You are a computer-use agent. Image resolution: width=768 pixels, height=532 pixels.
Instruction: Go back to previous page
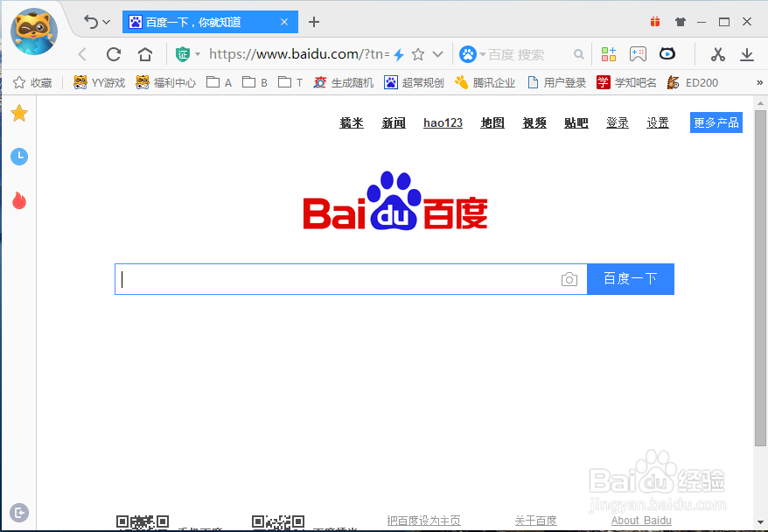(82, 54)
